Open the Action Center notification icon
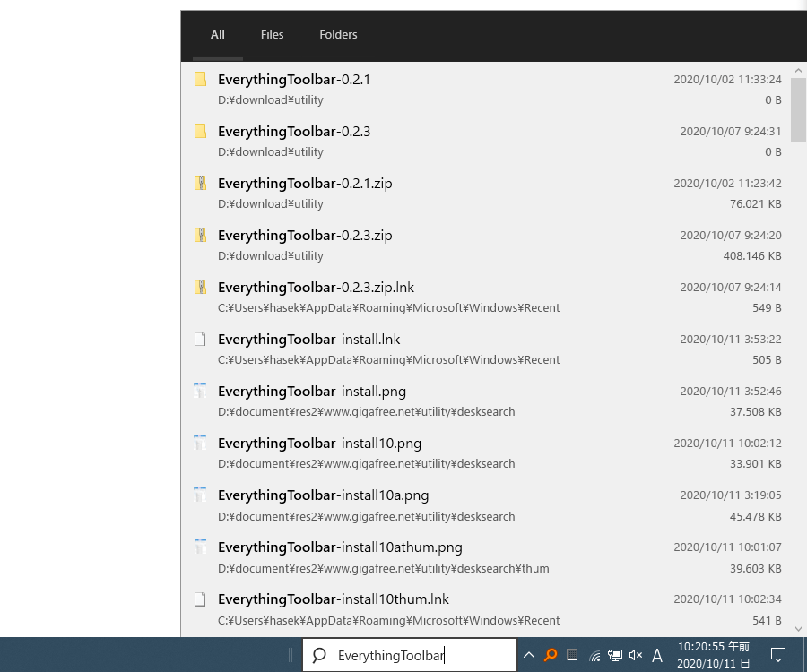Screen dimensions: 807x672 779,655
